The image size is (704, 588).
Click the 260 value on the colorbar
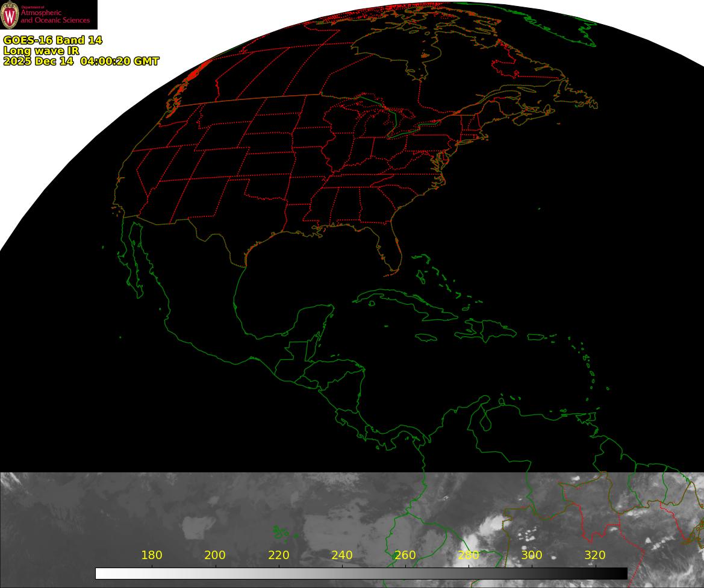[405, 555]
